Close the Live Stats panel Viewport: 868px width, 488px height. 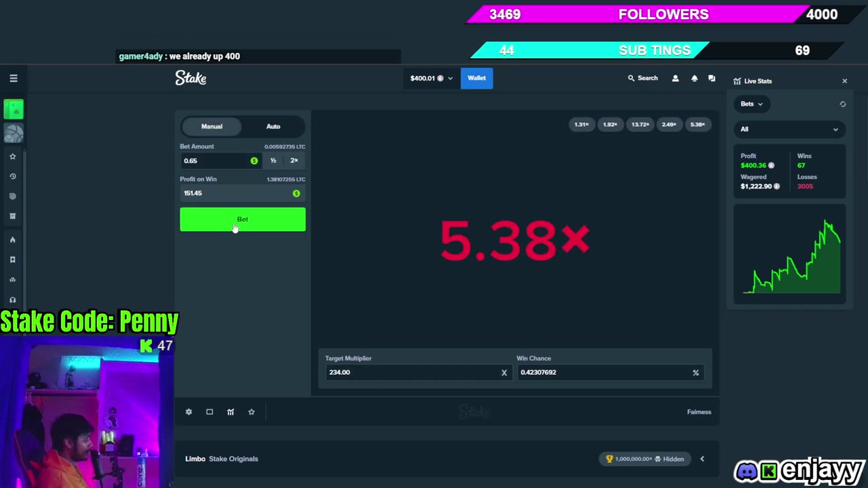click(844, 81)
